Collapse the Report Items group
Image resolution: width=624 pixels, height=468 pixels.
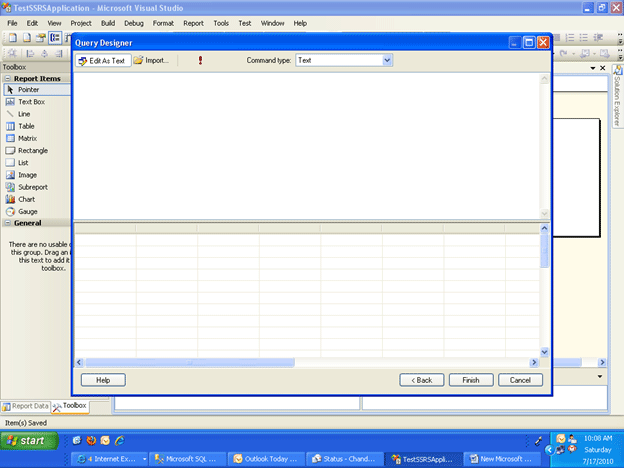[x=8, y=78]
